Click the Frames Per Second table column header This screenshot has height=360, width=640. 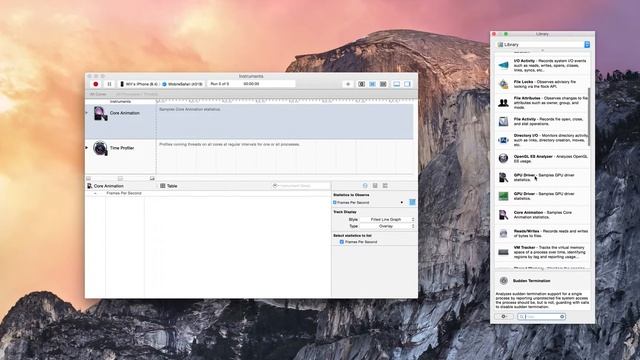click(124, 193)
